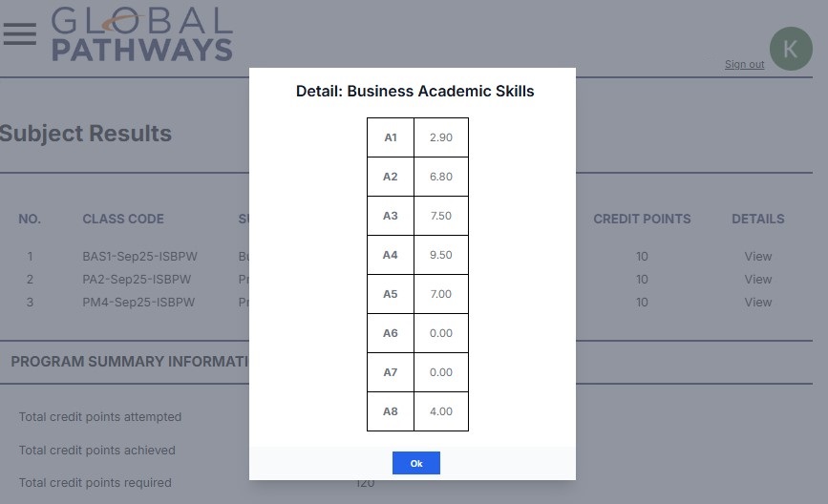The width and height of the screenshot is (828, 504).
Task: Click the dialog title Business Academic Skills
Action: (414, 92)
